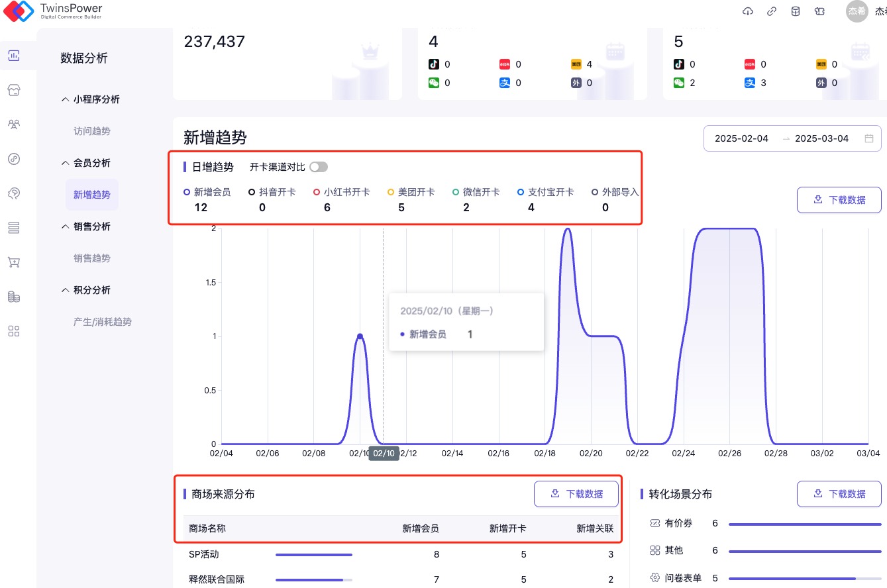Click the chain link icon in header
This screenshot has height=588, width=887.
[772, 11]
